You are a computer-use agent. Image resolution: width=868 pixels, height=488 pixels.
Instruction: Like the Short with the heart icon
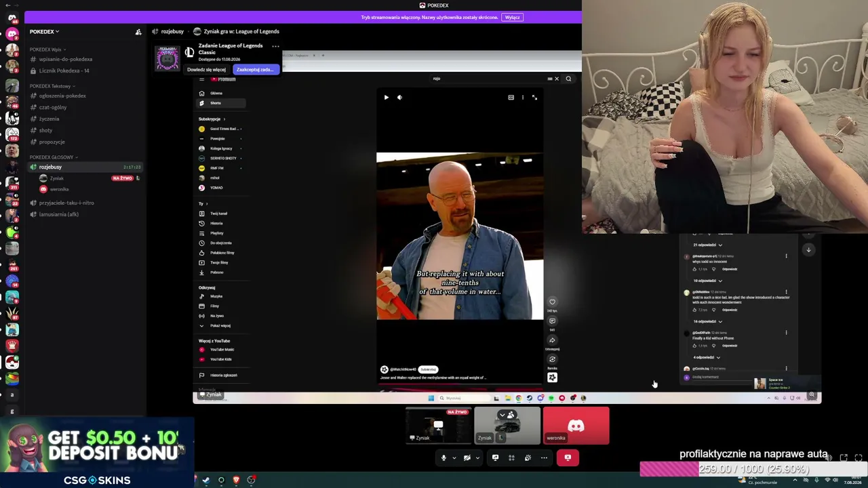click(x=552, y=302)
